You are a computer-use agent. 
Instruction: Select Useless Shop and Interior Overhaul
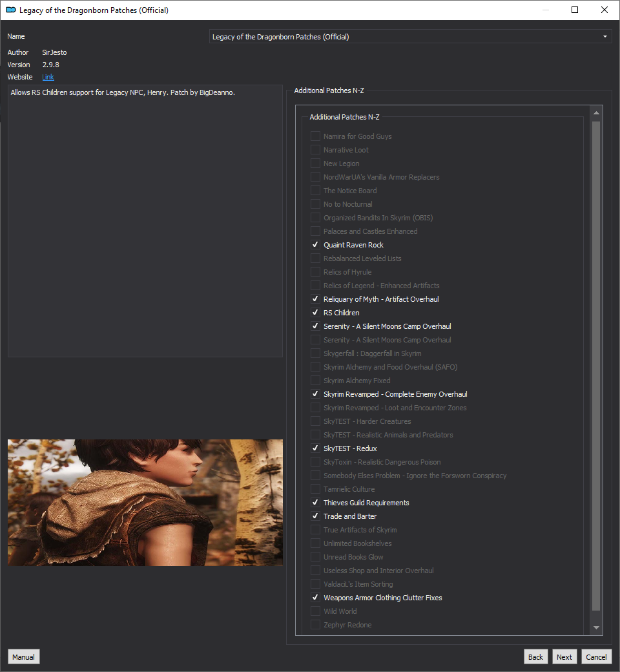click(x=315, y=571)
